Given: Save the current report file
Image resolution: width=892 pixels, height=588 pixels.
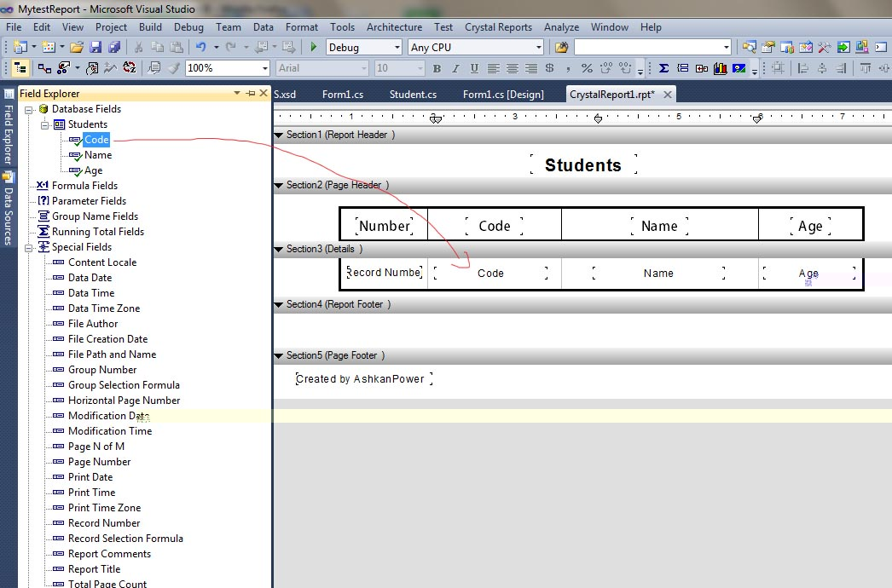Looking at the screenshot, I should click(96, 47).
